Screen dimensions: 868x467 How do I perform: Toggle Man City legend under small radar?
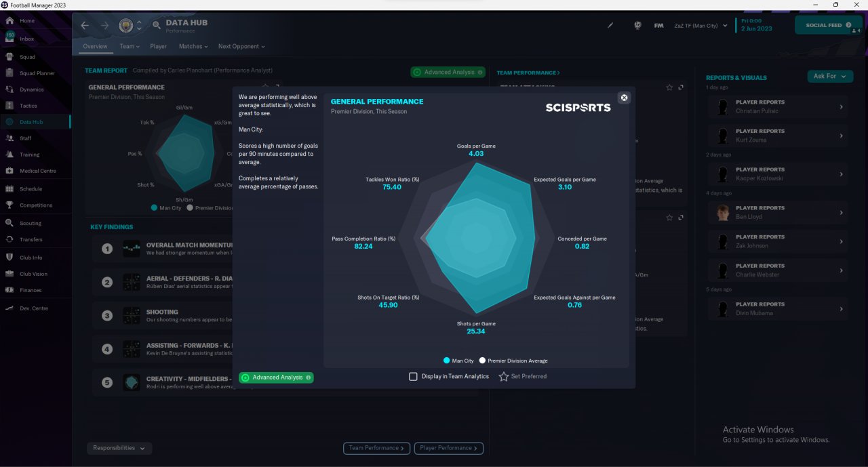[167, 208]
